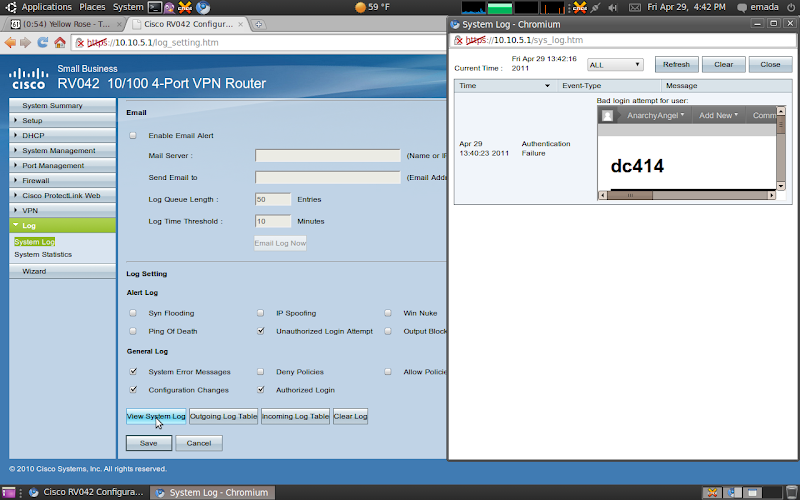Click the chat bubble icon beside emada
Screen dimensions: 800x500
742,8
